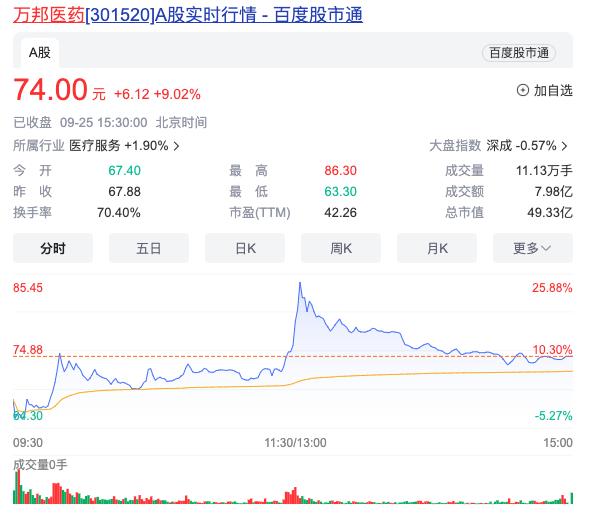Click the 大盘指数 深成 link text
The image size is (599, 515).
(x=470, y=146)
